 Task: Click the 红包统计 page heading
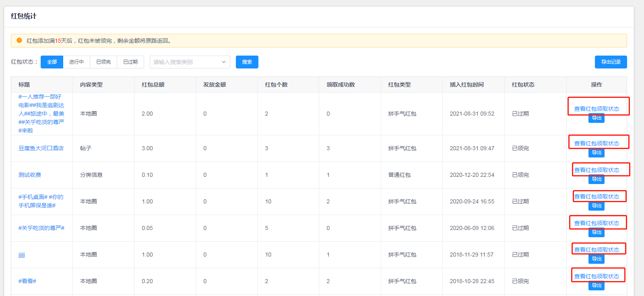click(24, 16)
